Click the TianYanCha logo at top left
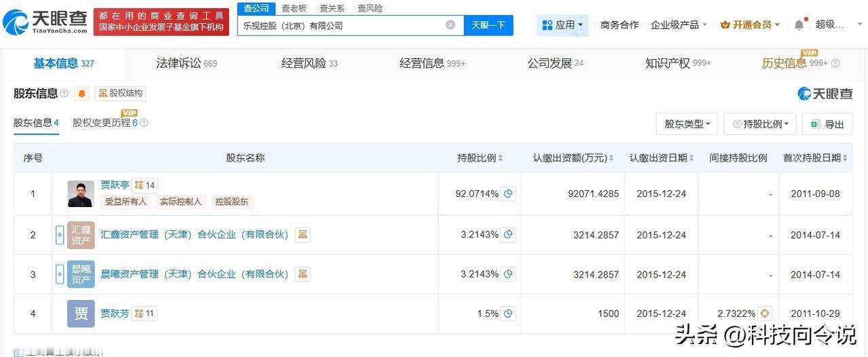The width and height of the screenshot is (868, 357). pyautogui.click(x=46, y=22)
